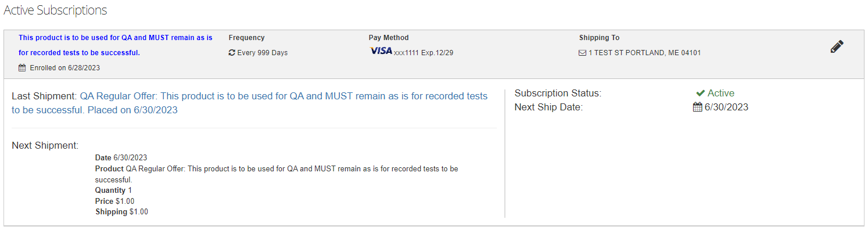Click the Active subscription status text
The width and height of the screenshot is (868, 230).
pos(721,93)
